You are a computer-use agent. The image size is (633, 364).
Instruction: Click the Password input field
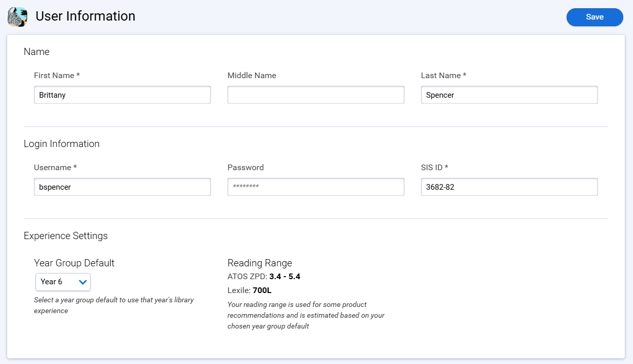pos(316,187)
